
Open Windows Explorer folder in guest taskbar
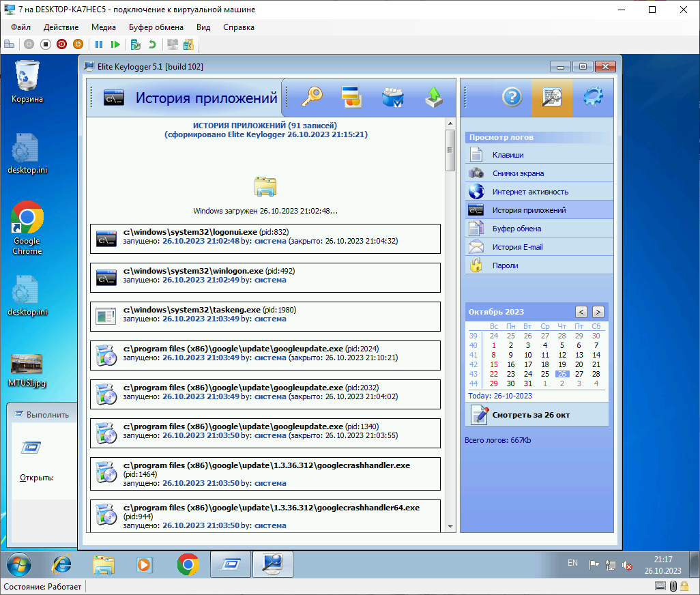click(x=104, y=565)
